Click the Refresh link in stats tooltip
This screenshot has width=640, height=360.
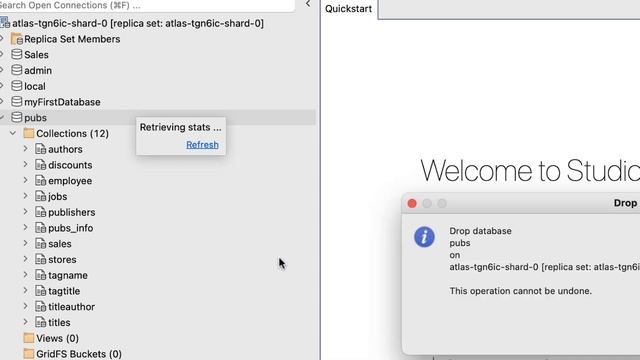[202, 144]
